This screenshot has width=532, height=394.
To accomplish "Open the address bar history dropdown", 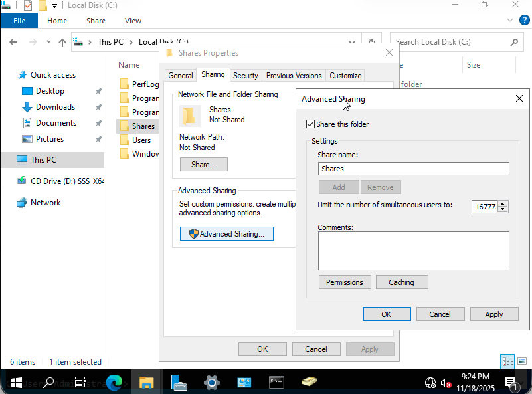I will click(x=351, y=41).
